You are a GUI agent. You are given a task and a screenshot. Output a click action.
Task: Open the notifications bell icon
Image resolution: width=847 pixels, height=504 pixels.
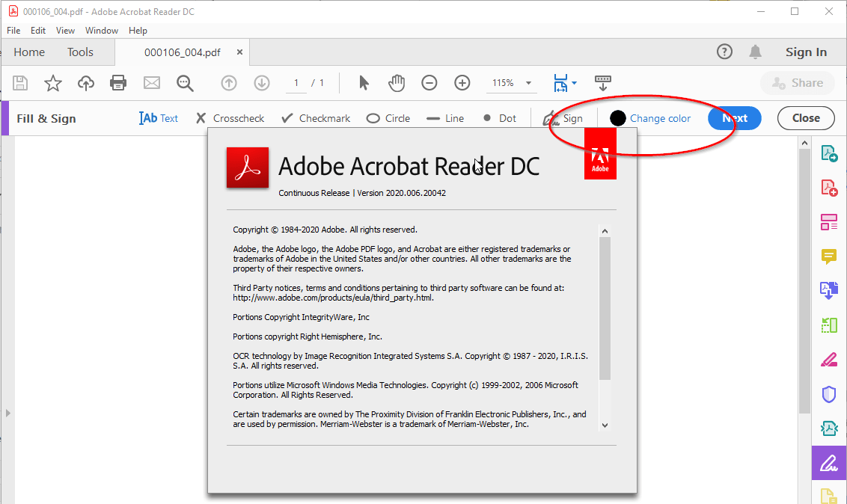tap(755, 52)
